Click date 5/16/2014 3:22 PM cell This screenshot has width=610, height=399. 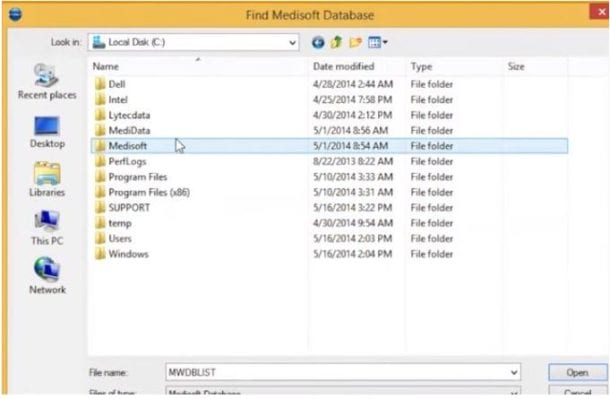[352, 208]
